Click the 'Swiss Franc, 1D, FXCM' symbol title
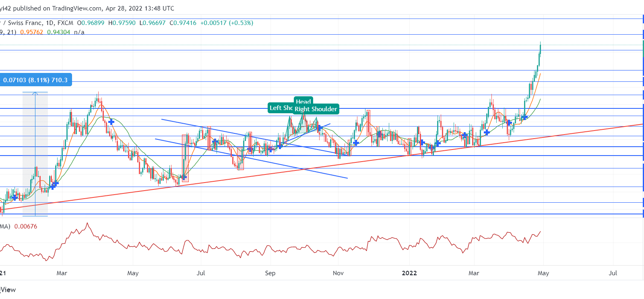 coord(41,23)
